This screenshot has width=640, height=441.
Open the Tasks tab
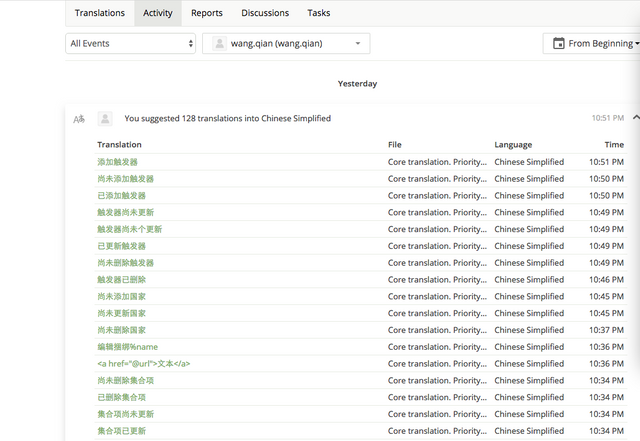click(x=319, y=13)
